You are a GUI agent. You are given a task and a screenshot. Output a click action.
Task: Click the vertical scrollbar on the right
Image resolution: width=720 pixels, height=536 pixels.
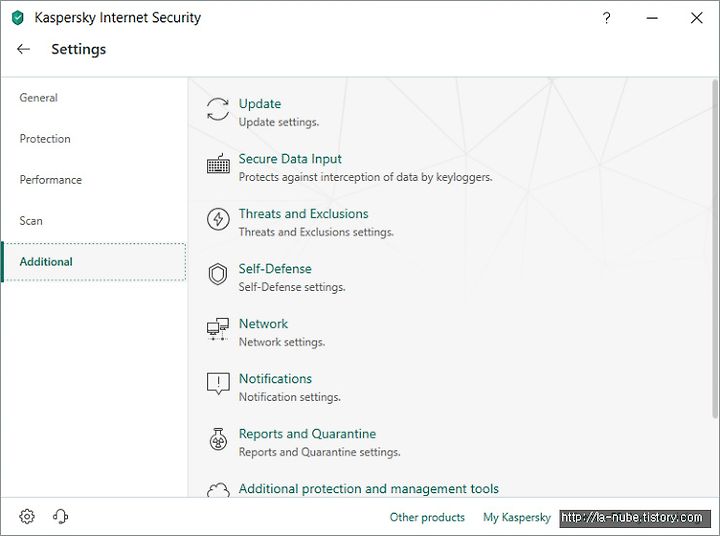714,248
